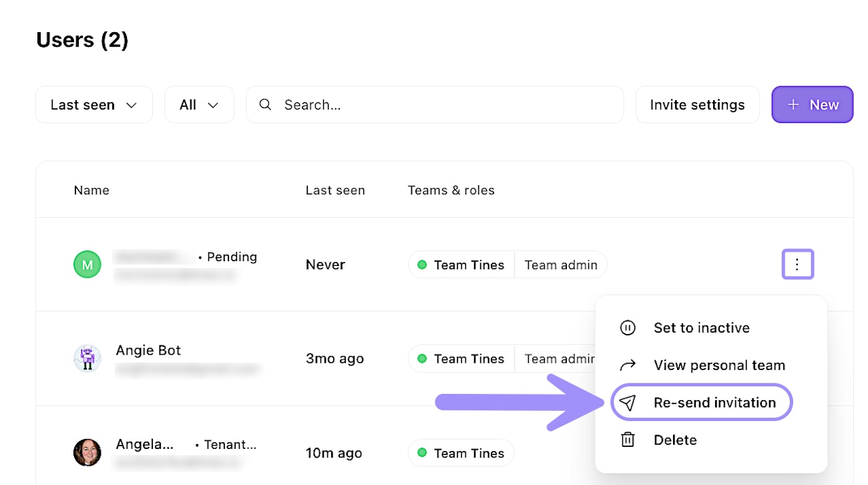The width and height of the screenshot is (868, 485).
Task: Click the Name column header
Action: click(91, 190)
